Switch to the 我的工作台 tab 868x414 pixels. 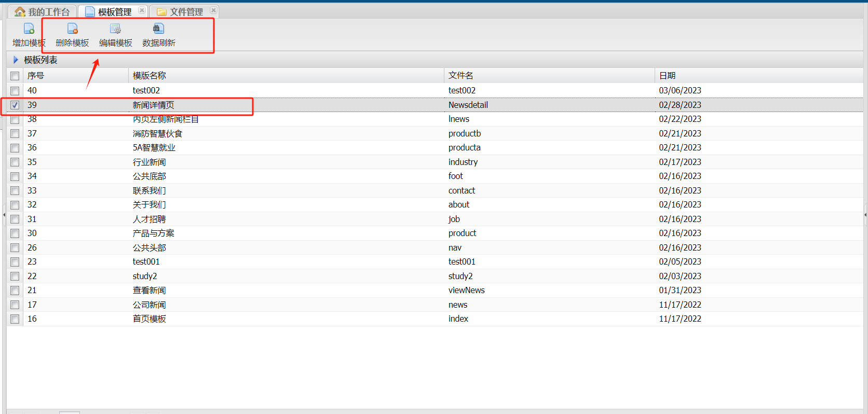pyautogui.click(x=48, y=12)
